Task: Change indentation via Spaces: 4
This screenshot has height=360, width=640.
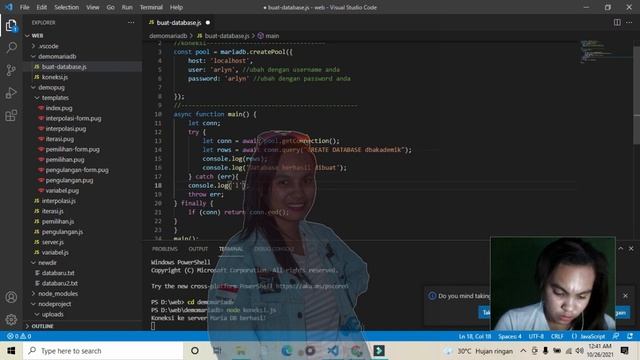Action: click(510, 336)
